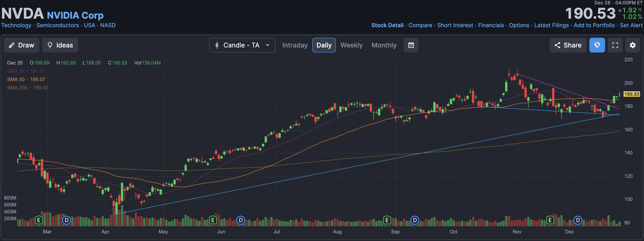Click the June dividend D marker
This screenshot has height=241, width=644.
click(x=240, y=220)
